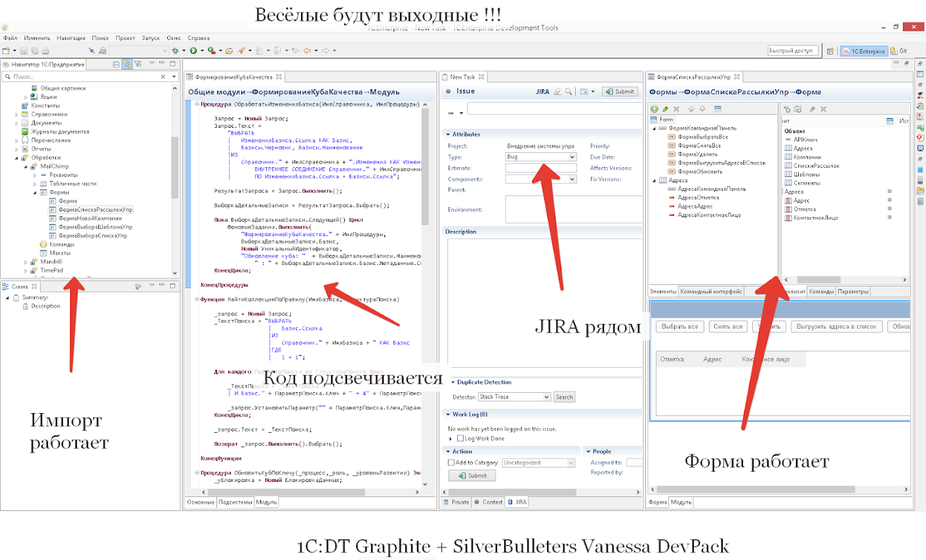Collapse the People section
This screenshot has width=926, height=560.
pos(588,451)
